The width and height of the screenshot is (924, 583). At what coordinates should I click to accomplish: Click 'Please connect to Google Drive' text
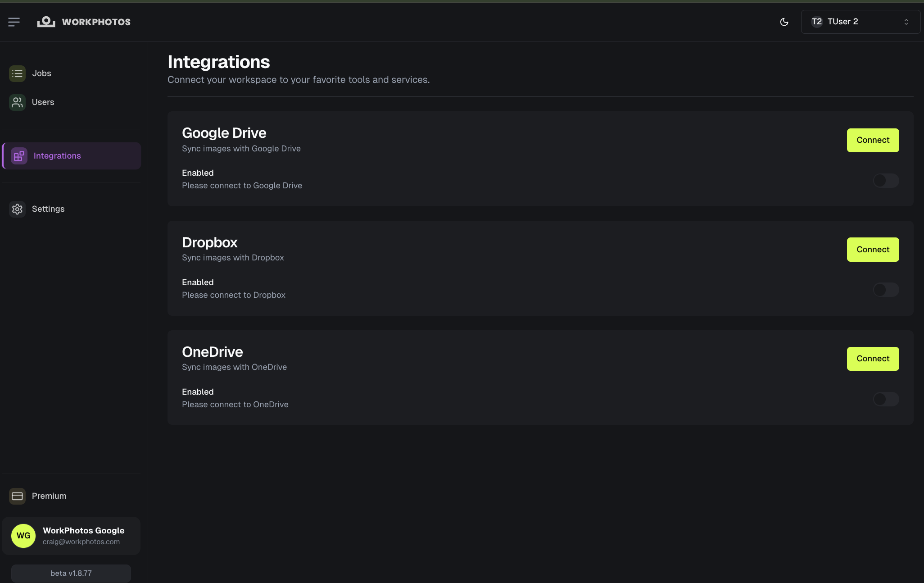coord(242,186)
